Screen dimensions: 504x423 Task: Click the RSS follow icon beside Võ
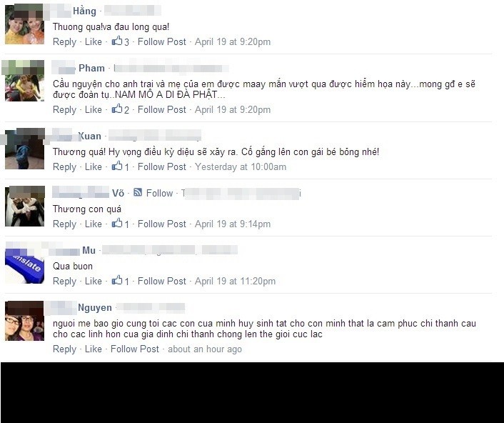tap(138, 192)
